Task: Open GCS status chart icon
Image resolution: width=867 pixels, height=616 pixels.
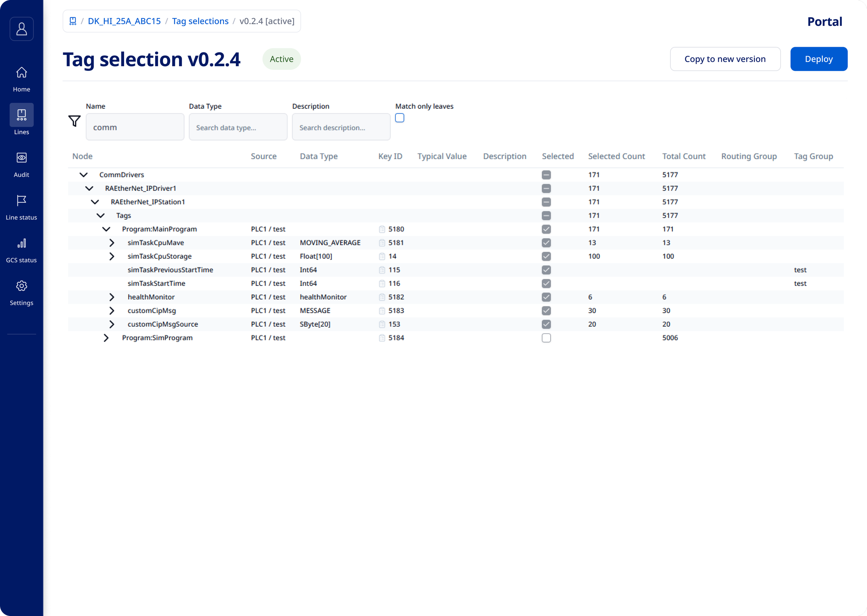Action: [22, 243]
